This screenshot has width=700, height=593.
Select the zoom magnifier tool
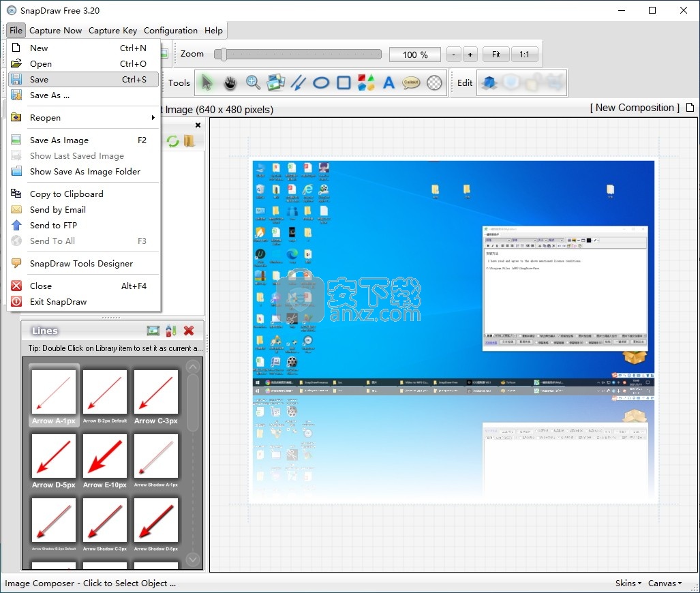tap(253, 82)
